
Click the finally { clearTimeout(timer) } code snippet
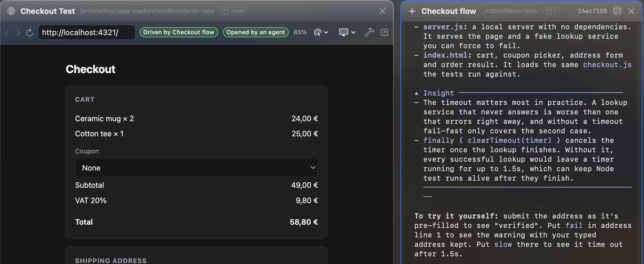point(492,140)
